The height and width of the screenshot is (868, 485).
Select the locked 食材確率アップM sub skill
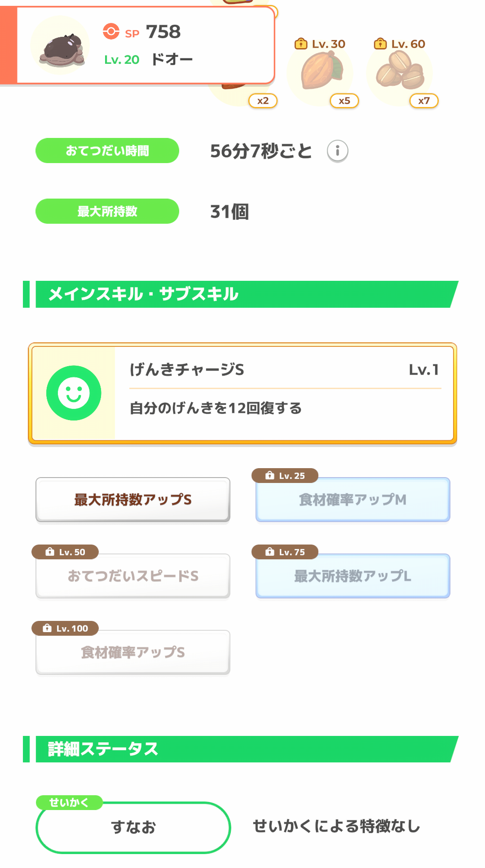pyautogui.click(x=353, y=500)
